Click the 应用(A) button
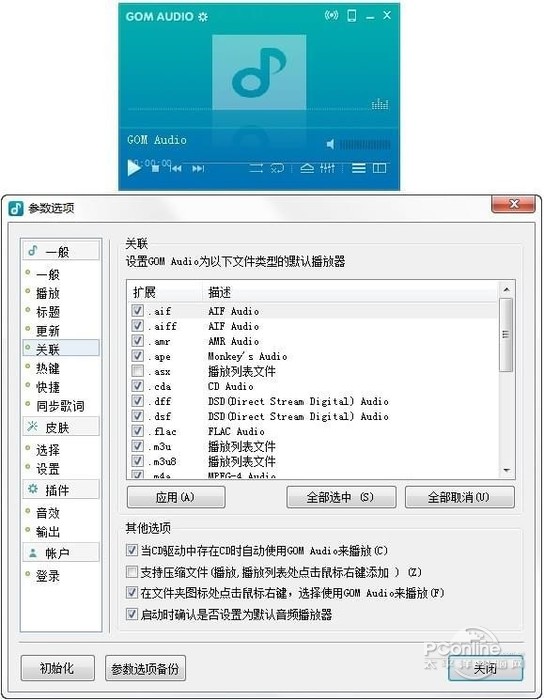The image size is (544, 700). tap(176, 497)
